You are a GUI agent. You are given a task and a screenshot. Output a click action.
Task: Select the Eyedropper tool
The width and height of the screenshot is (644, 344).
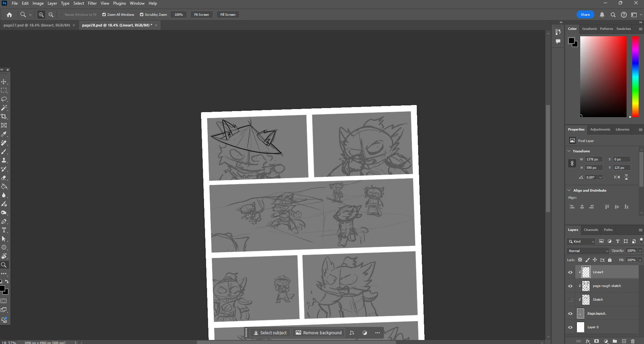click(x=4, y=134)
